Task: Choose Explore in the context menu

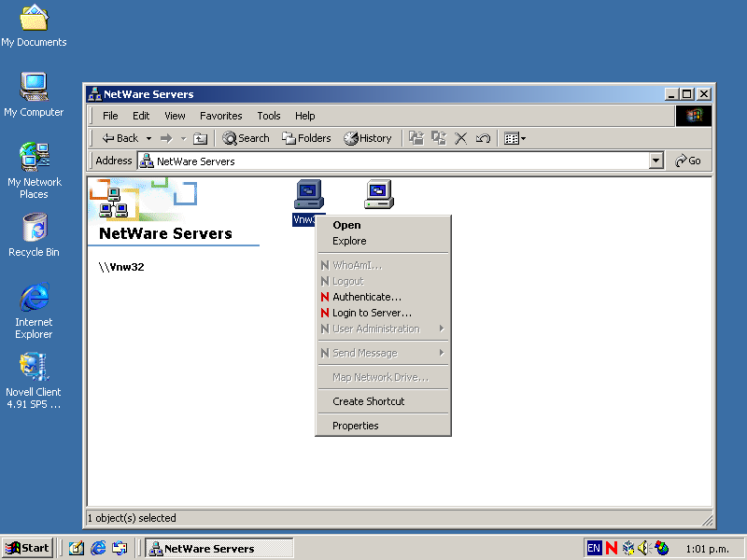Action: [384, 241]
